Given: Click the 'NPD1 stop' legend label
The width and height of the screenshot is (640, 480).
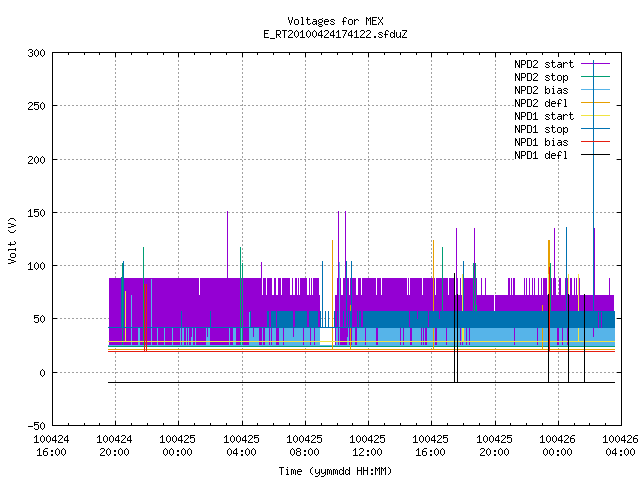Looking at the screenshot, I should click(x=541, y=129).
